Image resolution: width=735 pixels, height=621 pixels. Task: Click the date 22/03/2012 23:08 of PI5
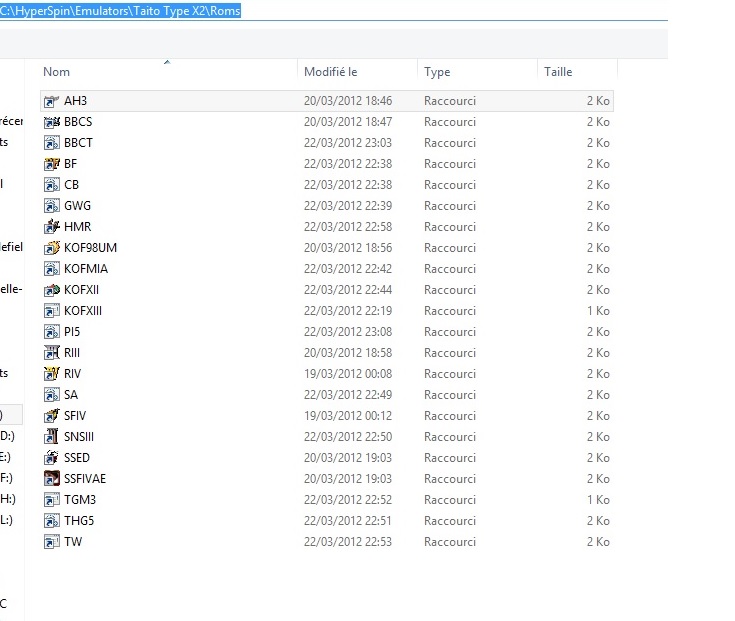pyautogui.click(x=348, y=331)
